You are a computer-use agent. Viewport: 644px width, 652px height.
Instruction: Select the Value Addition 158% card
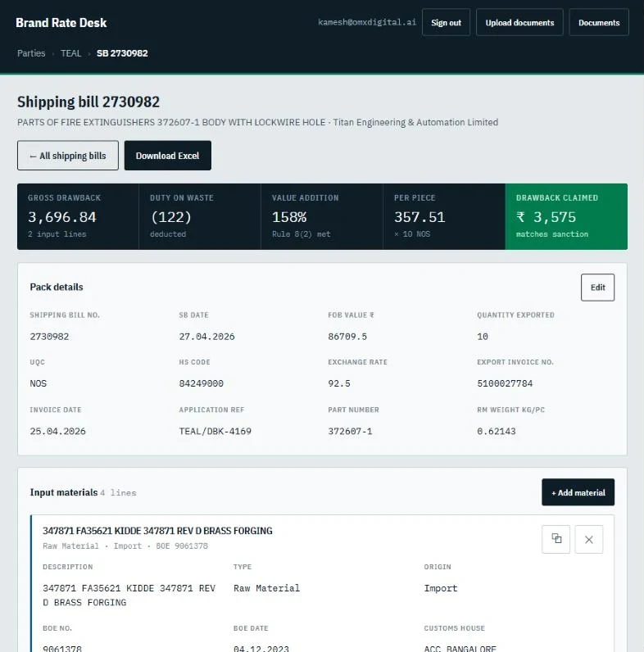(322, 216)
